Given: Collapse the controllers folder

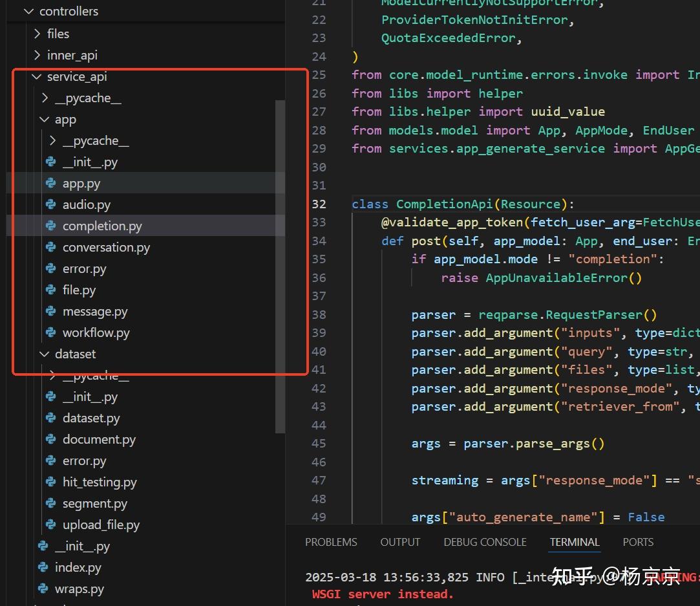Looking at the screenshot, I should [29, 11].
